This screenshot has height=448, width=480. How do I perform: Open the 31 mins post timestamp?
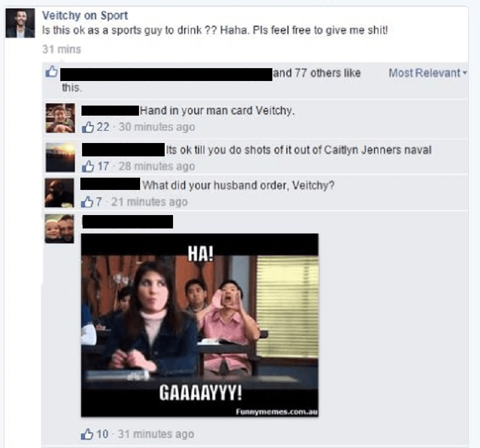click(x=61, y=49)
